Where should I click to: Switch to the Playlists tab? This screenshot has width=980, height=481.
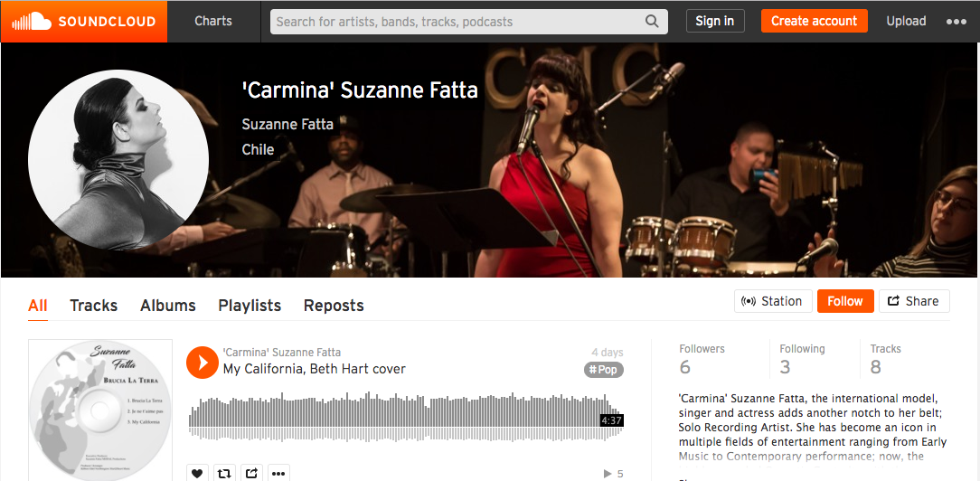250,306
